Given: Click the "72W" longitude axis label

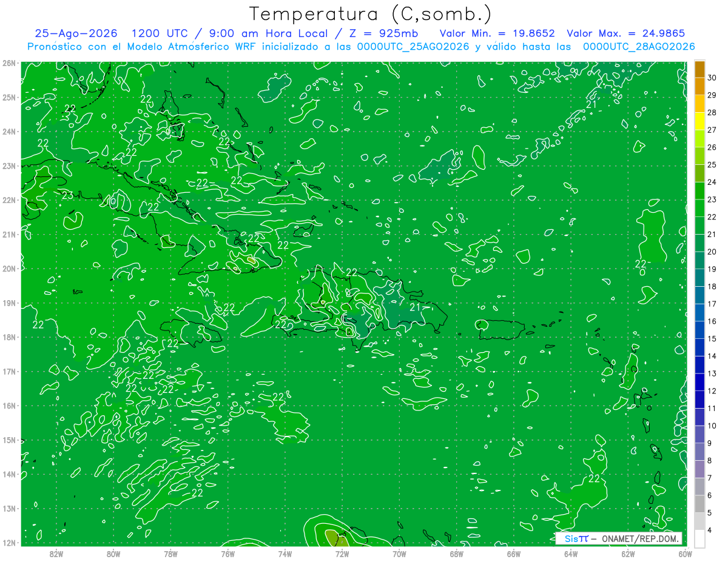Looking at the screenshot, I should pos(342,554).
